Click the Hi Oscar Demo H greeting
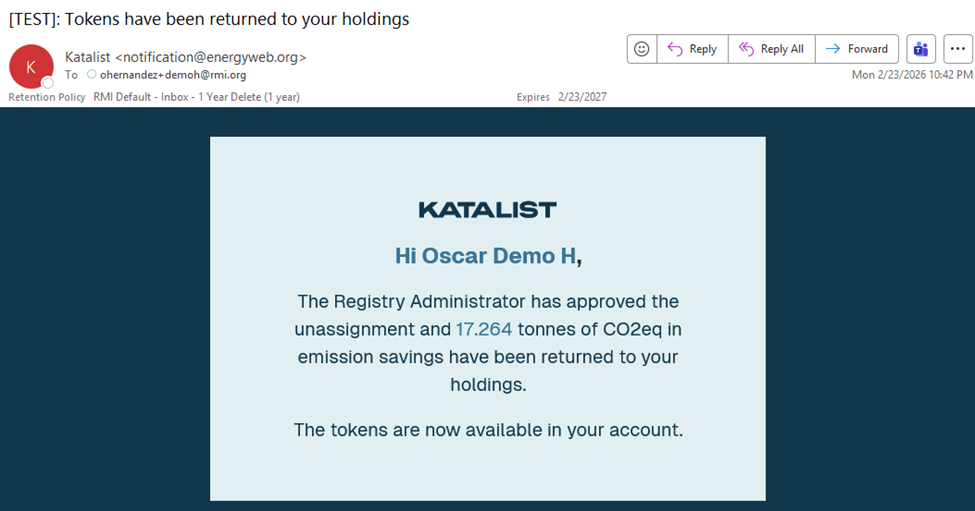 [486, 256]
